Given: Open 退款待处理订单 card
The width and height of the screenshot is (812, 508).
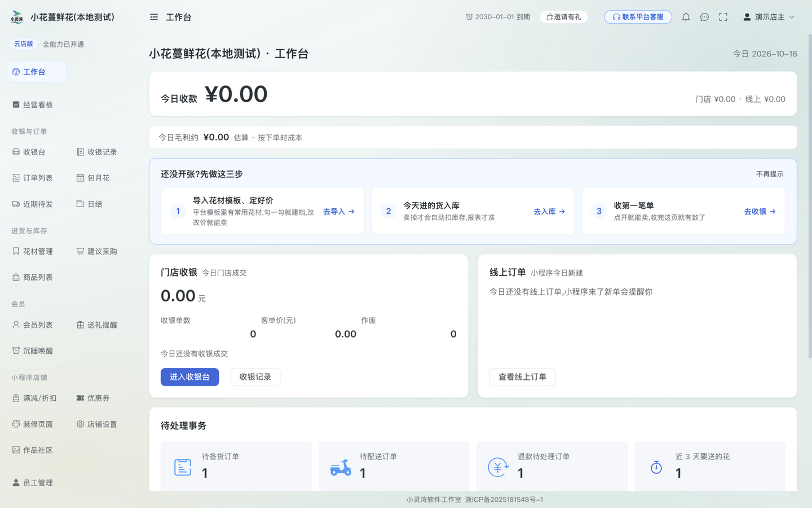Looking at the screenshot, I should (x=551, y=467).
